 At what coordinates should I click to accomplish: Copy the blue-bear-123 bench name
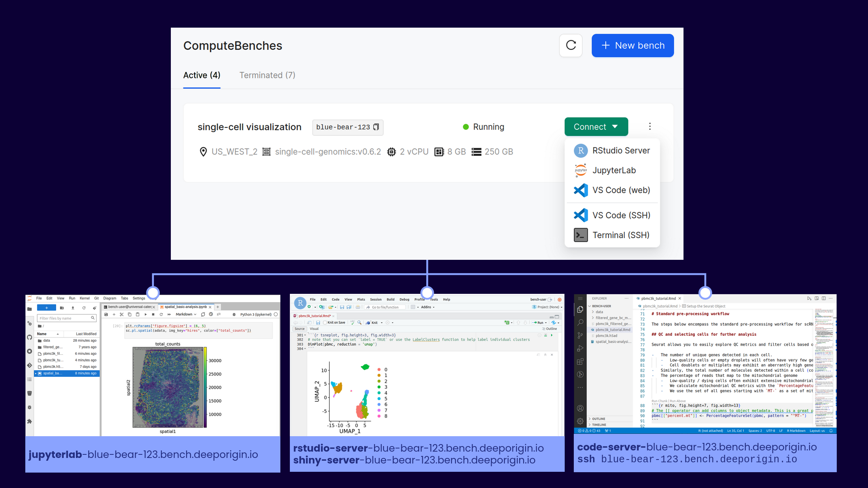376,127
